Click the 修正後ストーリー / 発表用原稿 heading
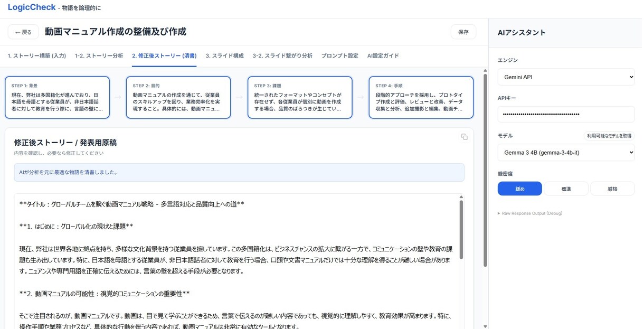 coord(65,143)
